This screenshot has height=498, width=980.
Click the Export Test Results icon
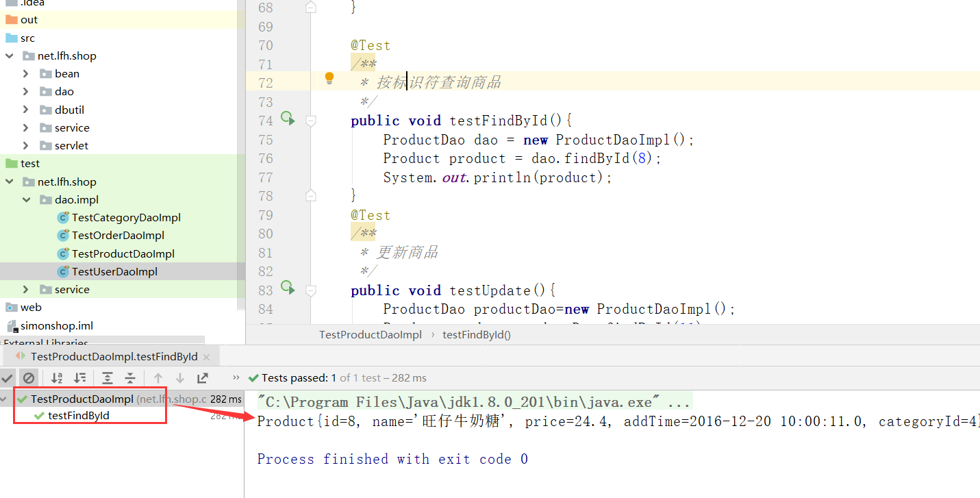[203, 378]
